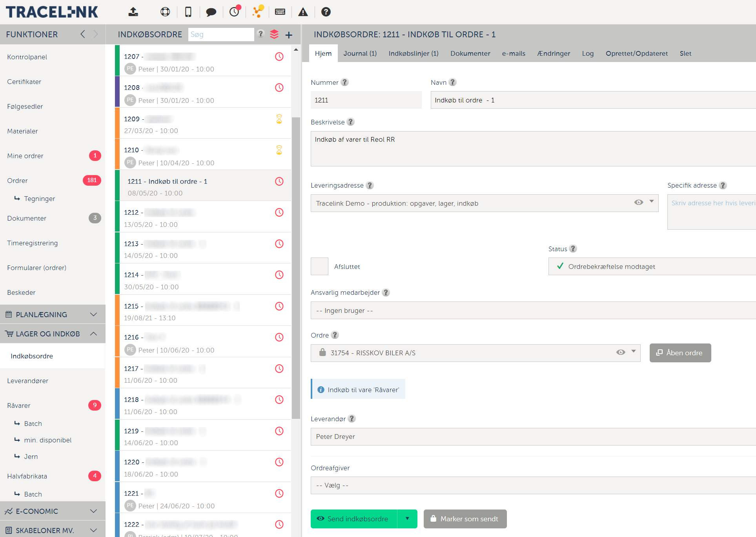Add new purchase order with plus icon
Screen dimensions: 756x537
[x=289, y=35]
